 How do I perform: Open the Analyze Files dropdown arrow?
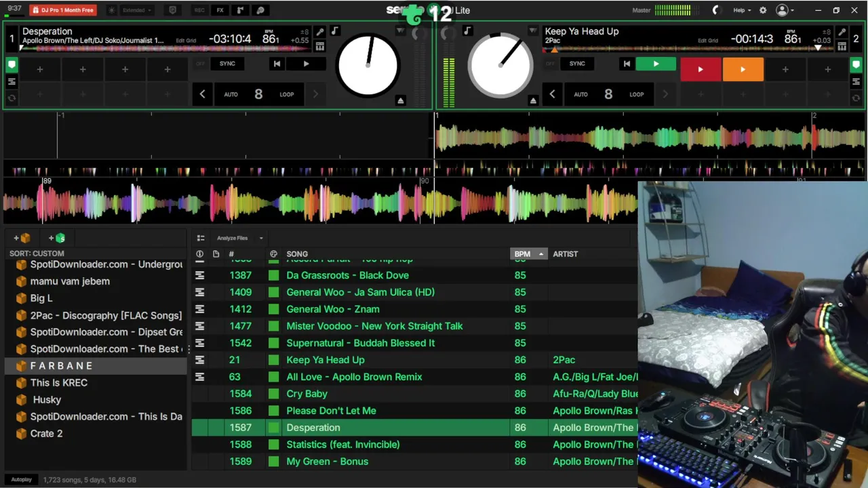(261, 238)
